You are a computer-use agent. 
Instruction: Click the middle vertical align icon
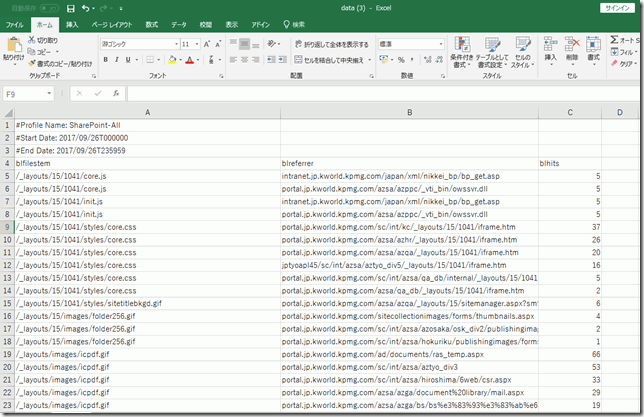pos(244,44)
